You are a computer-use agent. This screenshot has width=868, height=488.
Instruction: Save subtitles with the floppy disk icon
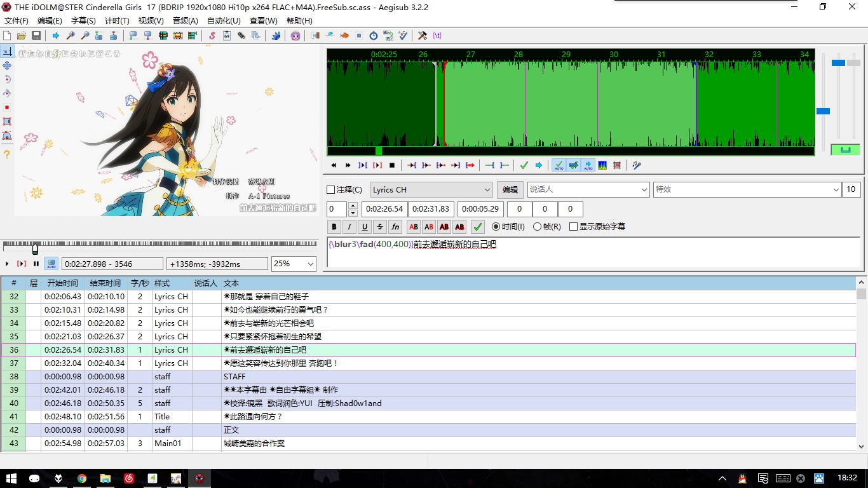pyautogui.click(x=36, y=36)
